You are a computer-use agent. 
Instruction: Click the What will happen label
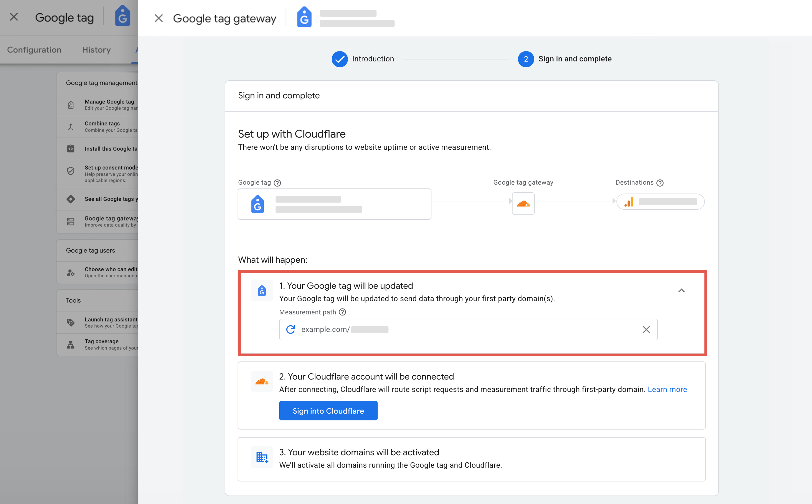(273, 260)
